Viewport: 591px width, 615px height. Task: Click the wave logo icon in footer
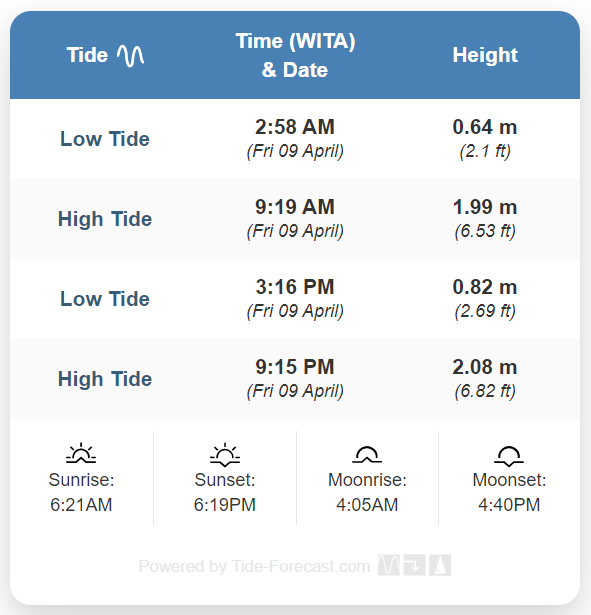389,565
